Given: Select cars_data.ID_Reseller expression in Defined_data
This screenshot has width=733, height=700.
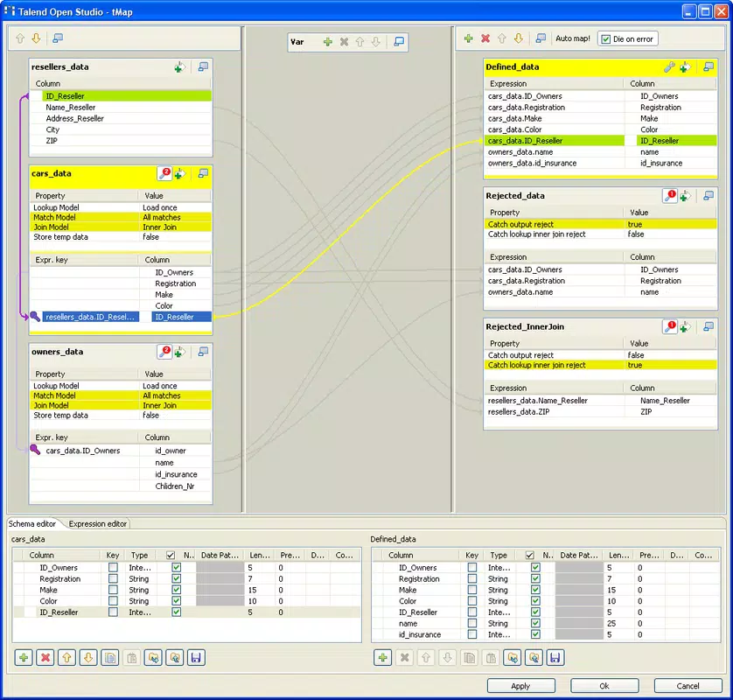Looking at the screenshot, I should [x=554, y=141].
